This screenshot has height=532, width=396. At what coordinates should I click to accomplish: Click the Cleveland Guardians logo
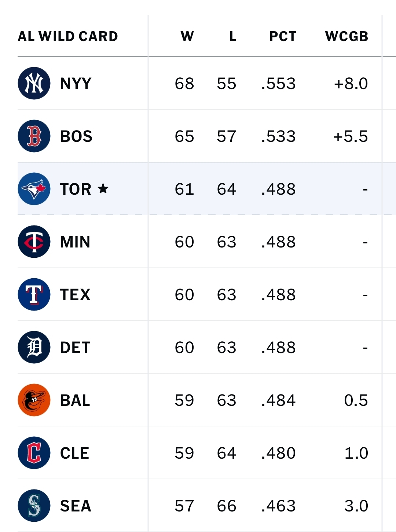(x=34, y=453)
